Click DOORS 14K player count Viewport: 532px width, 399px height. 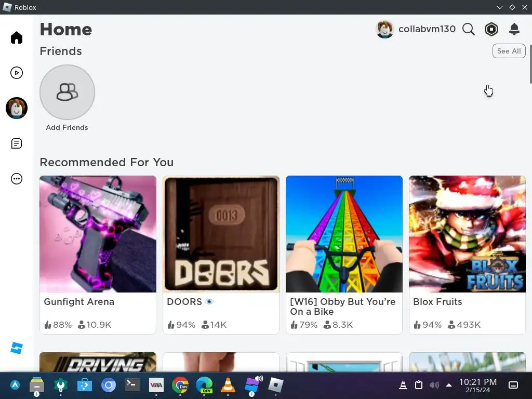(x=214, y=325)
